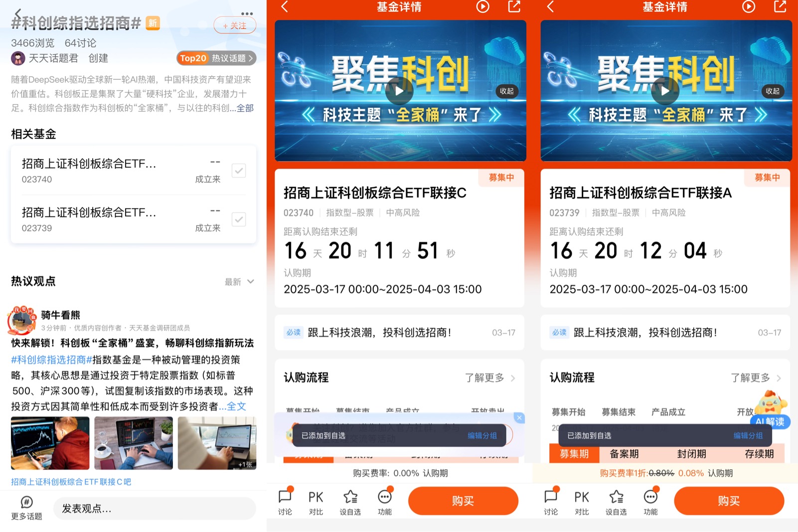798x532 pixels.
Task: Go back from the topic page
Action: [18, 13]
